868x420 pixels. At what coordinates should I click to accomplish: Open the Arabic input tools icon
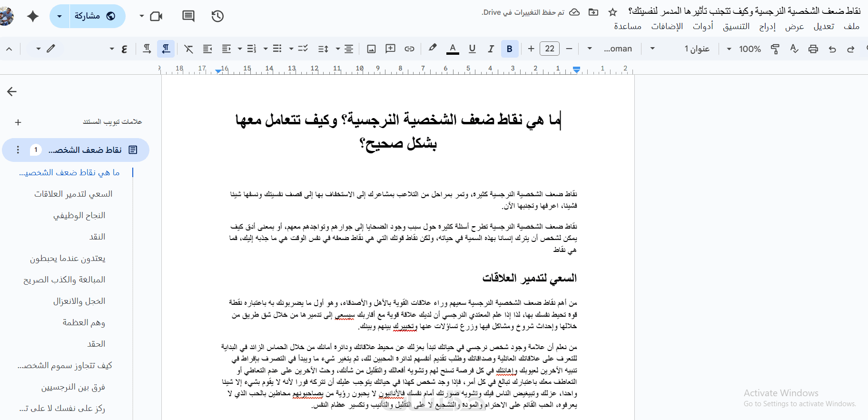click(124, 49)
